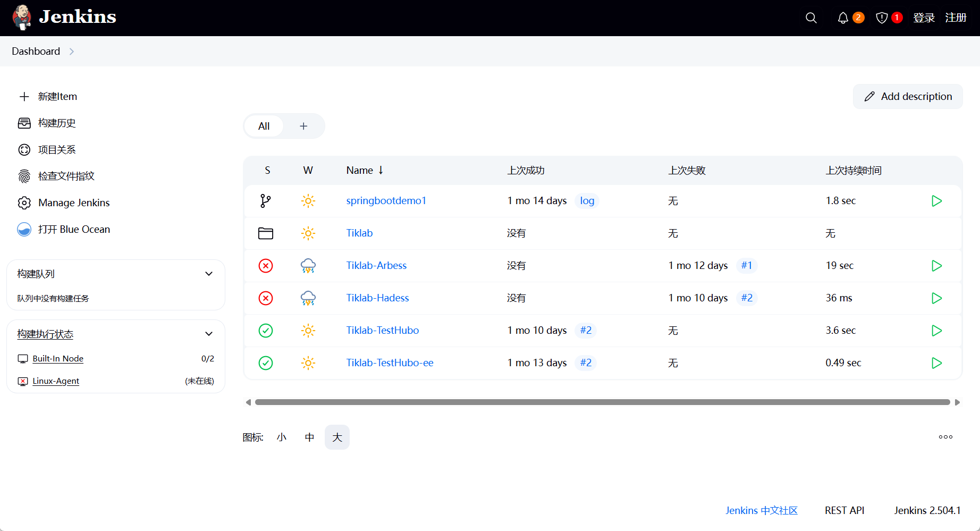
Task: Open the Tiklab-Arbess job
Action: coord(376,266)
